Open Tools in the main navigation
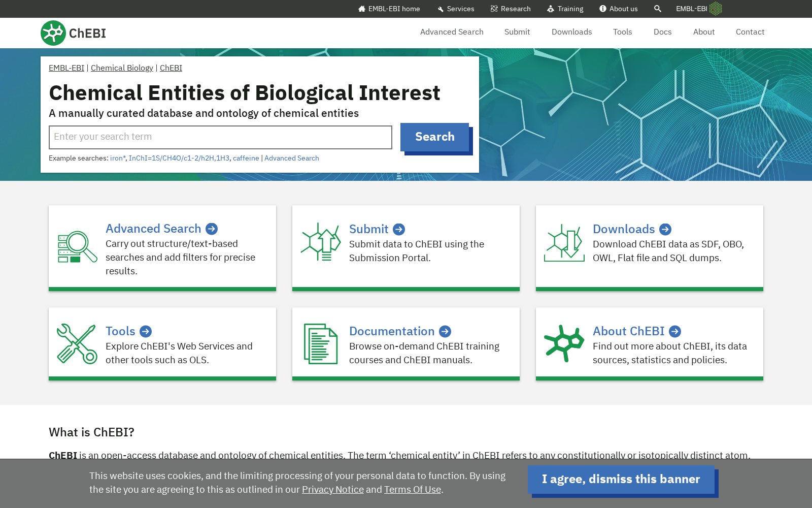This screenshot has height=508, width=812. pos(623,32)
